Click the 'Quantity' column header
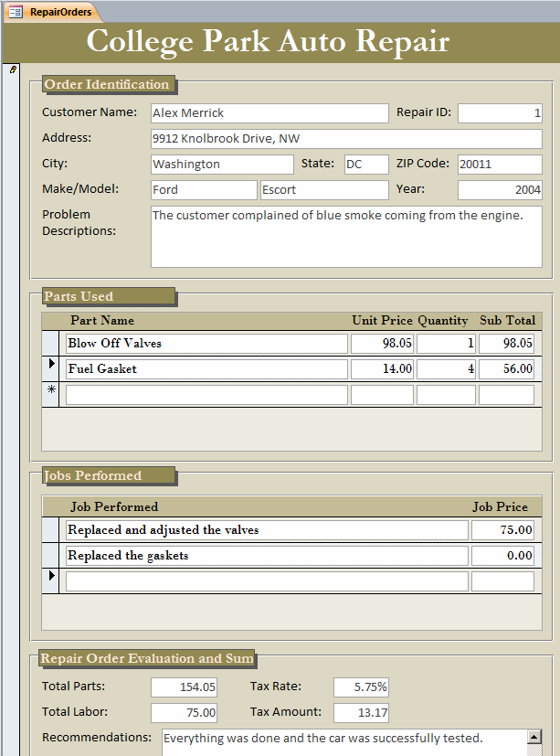The image size is (560, 756). point(443,321)
